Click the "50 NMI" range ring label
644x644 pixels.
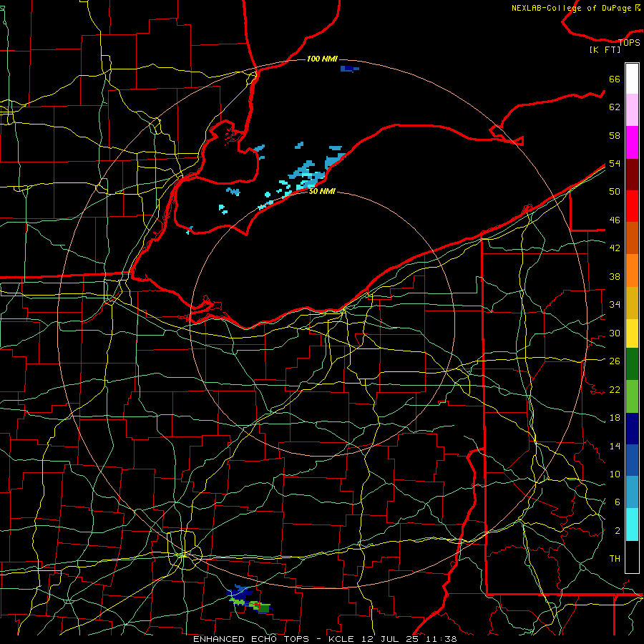point(322,191)
